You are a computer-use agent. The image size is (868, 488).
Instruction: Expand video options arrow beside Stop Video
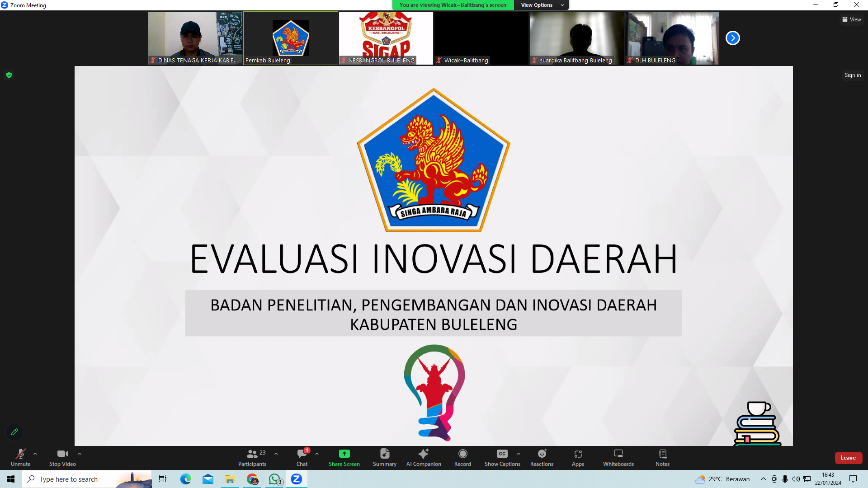point(80,454)
